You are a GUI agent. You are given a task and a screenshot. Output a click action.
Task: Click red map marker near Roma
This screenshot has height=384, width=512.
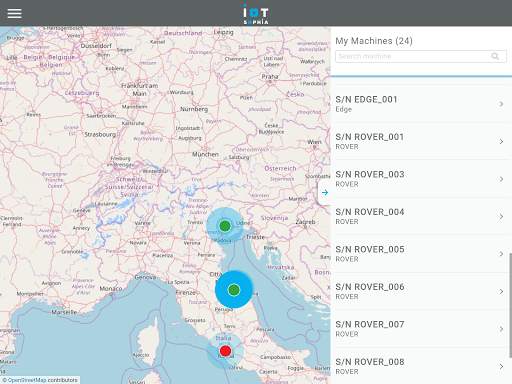225,351
